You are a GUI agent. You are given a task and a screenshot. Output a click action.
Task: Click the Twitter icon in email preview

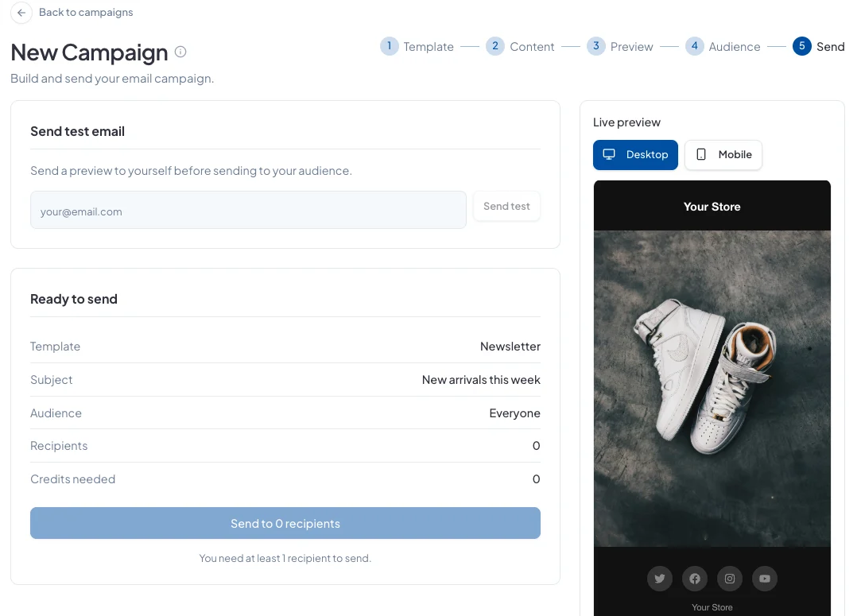click(x=660, y=579)
